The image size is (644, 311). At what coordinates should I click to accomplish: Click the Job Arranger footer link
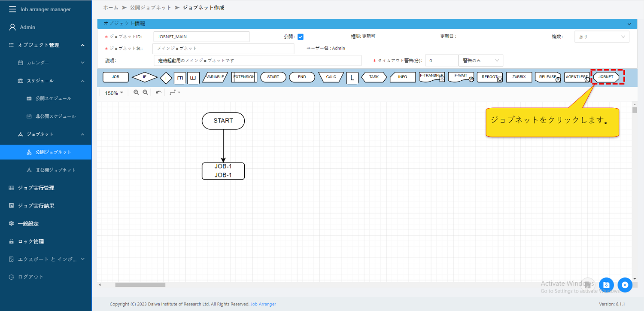click(263, 304)
